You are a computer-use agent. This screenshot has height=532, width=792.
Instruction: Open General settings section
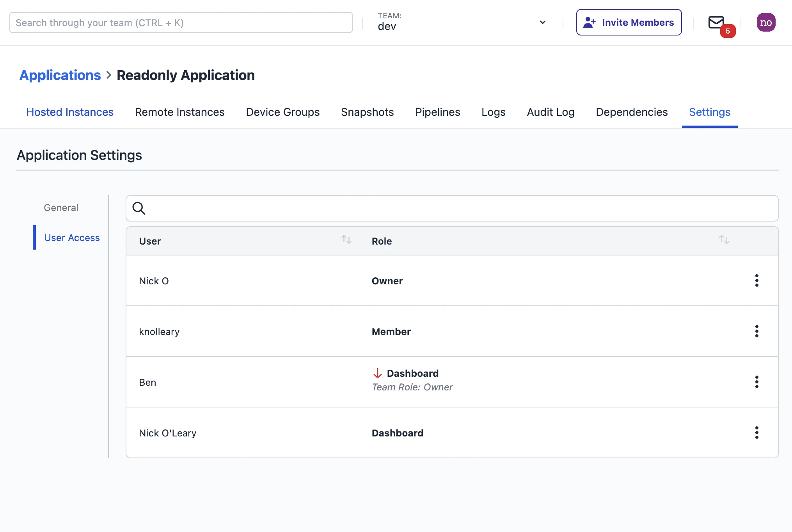(61, 207)
